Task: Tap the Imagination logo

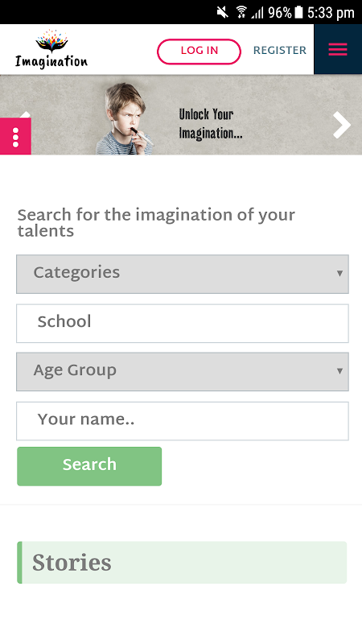Action: pos(51,49)
